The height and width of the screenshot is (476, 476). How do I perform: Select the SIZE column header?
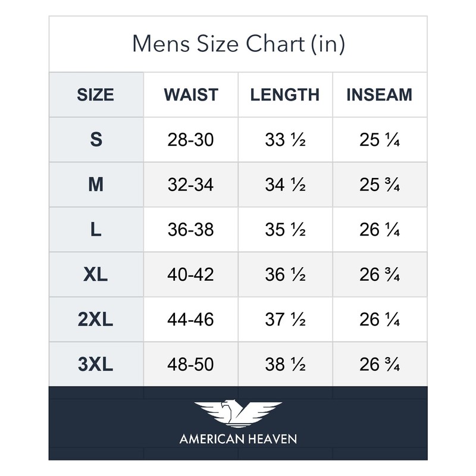[x=96, y=95]
